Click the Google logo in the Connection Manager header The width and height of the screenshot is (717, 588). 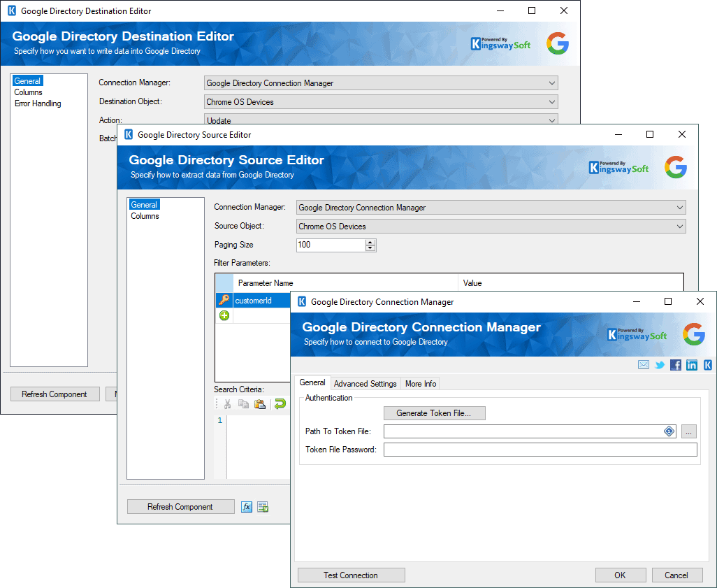tap(694, 334)
